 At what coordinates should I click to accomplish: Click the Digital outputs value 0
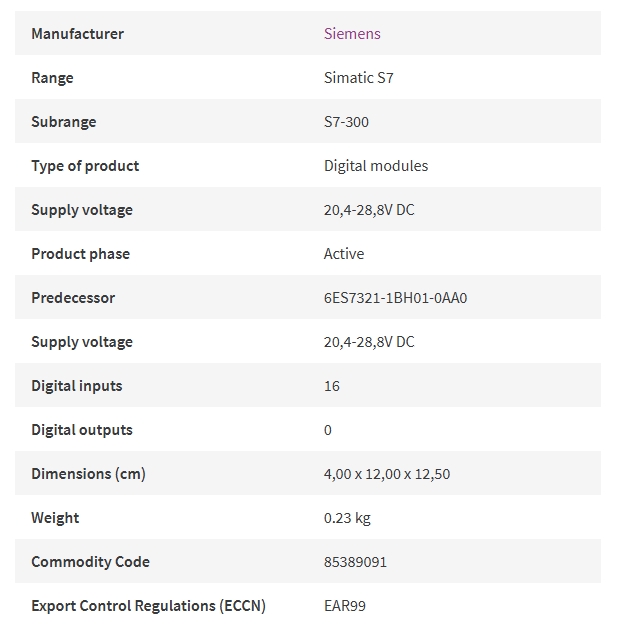tap(328, 430)
